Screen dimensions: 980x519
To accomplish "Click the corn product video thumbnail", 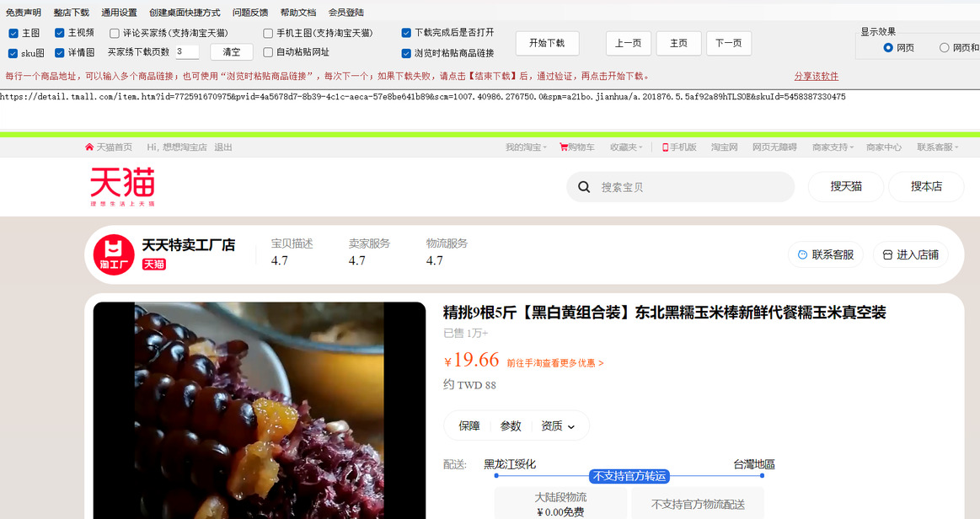I will pos(260,410).
